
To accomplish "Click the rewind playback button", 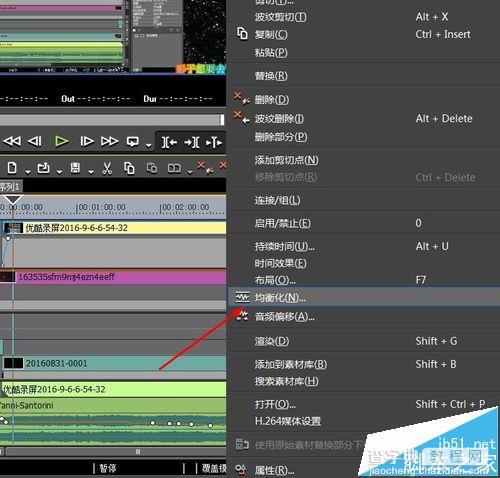I will [x=12, y=142].
